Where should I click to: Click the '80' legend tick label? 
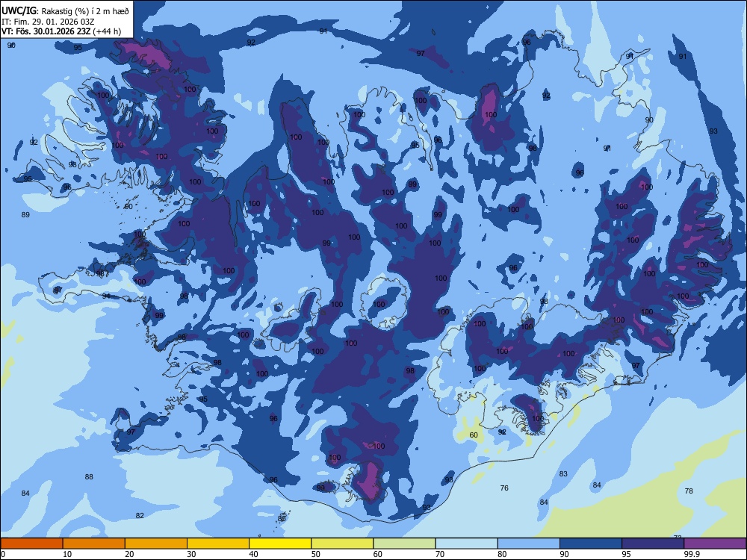pyautogui.click(x=502, y=554)
